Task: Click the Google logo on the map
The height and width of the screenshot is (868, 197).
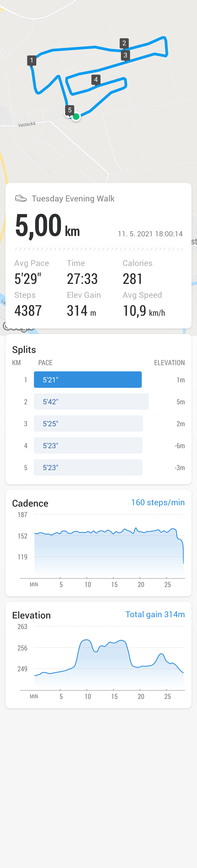Action: (x=18, y=327)
